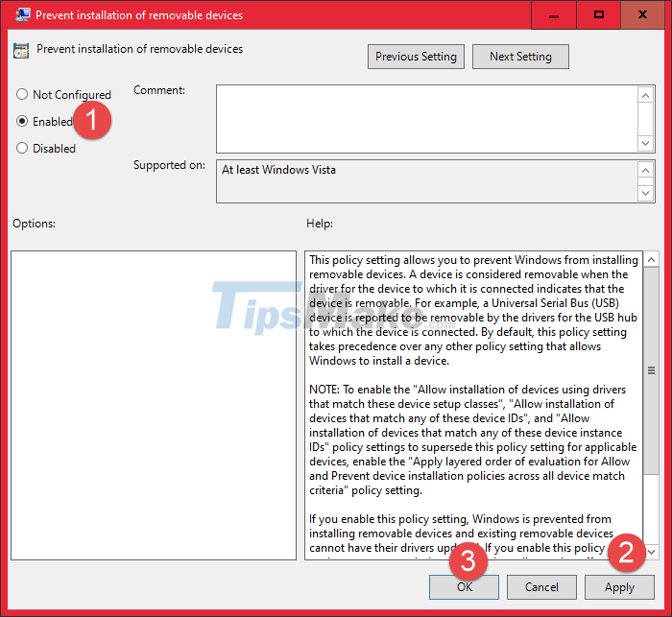This screenshot has height=617, width=672.
Task: Confirm with the OK button
Action: pos(464,587)
